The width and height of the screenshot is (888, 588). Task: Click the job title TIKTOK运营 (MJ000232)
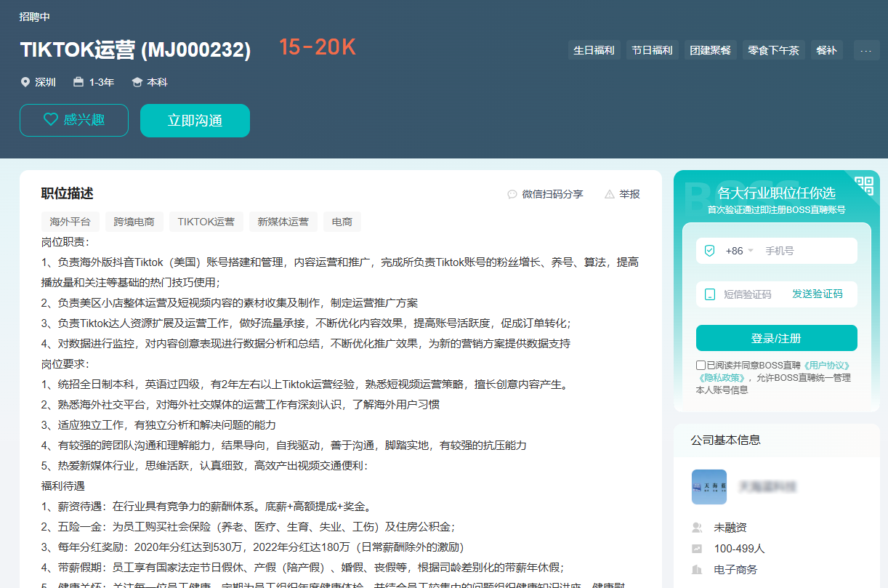pyautogui.click(x=135, y=50)
